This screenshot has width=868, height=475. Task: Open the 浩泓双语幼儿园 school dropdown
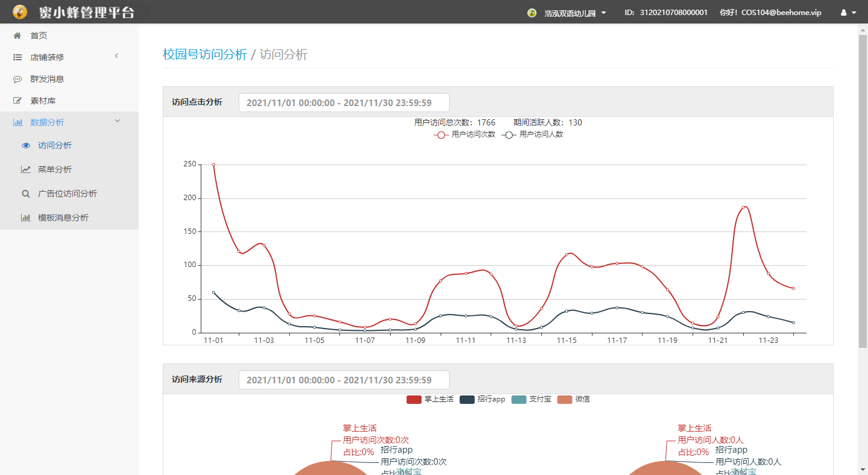(575, 13)
